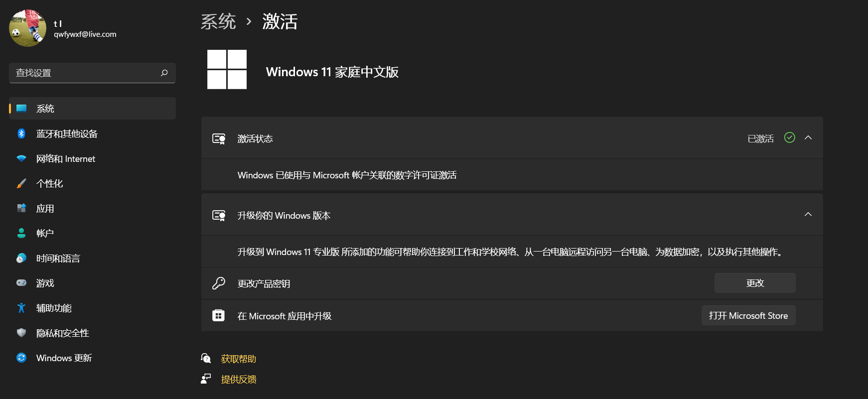Image resolution: width=868 pixels, height=399 pixels.
Task: Open 时间和语言 settings
Action: point(92,258)
